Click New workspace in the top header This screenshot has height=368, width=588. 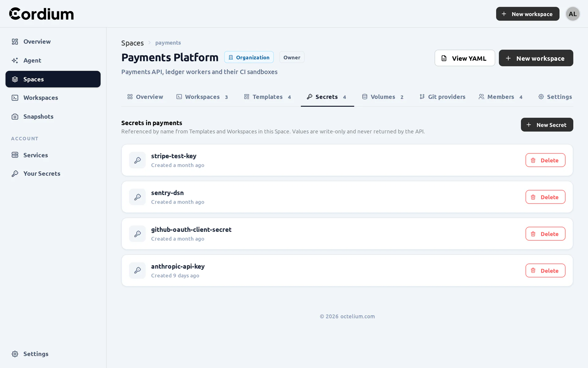527,14
